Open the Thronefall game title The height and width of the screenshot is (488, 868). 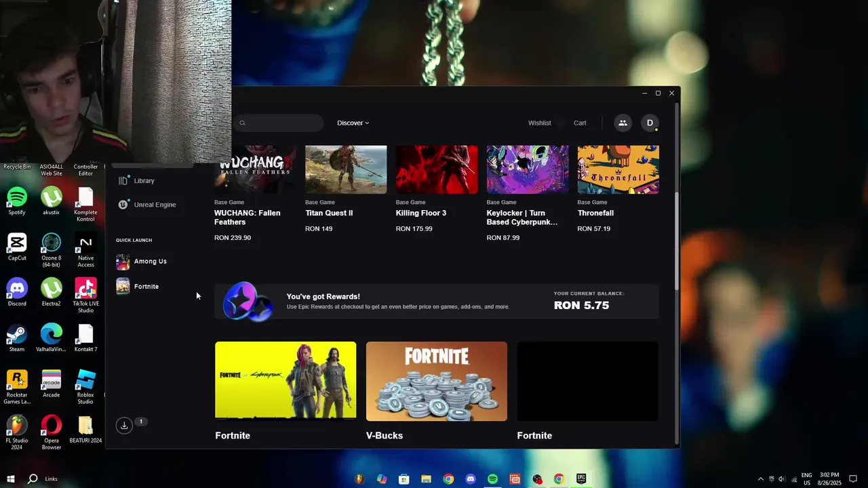pos(595,213)
